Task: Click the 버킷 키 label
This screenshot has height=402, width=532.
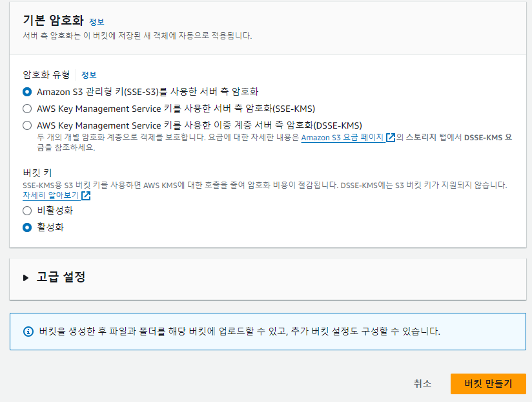Action: coord(37,173)
